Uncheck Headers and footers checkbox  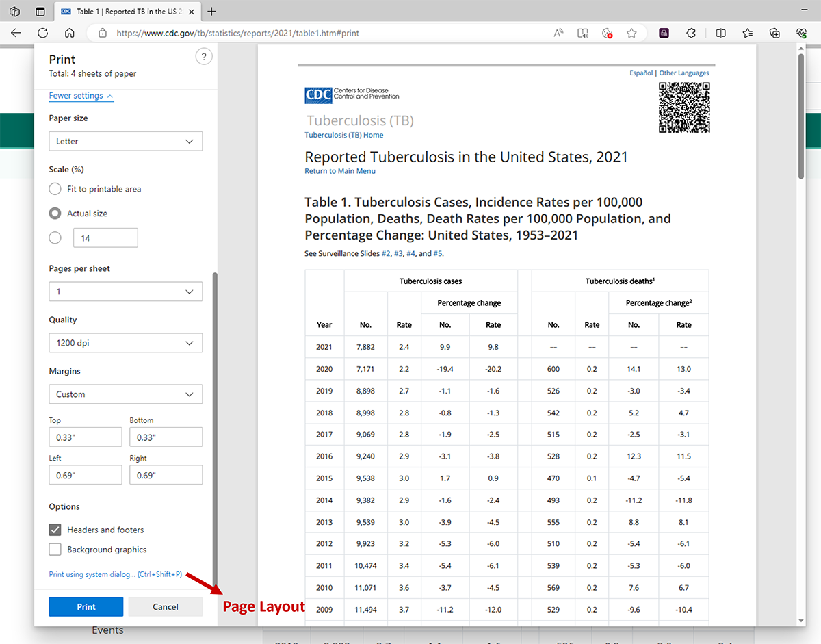[x=55, y=530]
